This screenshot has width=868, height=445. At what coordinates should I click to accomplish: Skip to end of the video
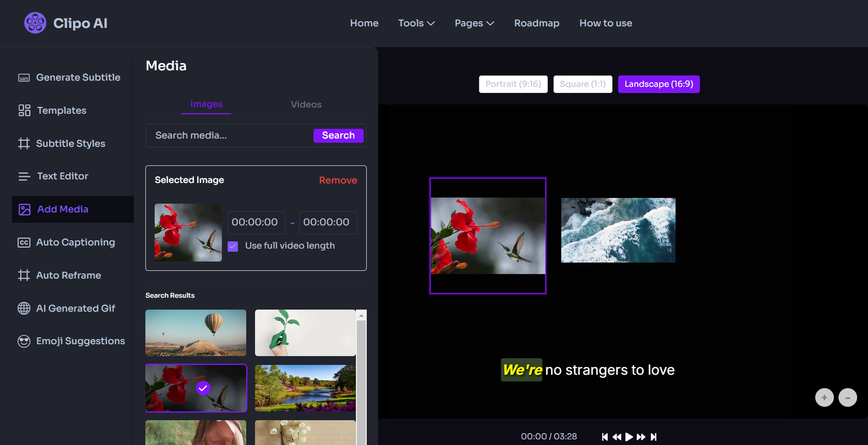pyautogui.click(x=653, y=437)
